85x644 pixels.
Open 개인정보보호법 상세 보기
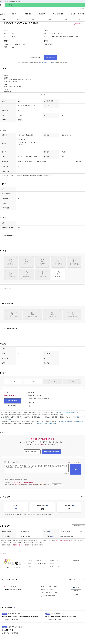(32, 452)
